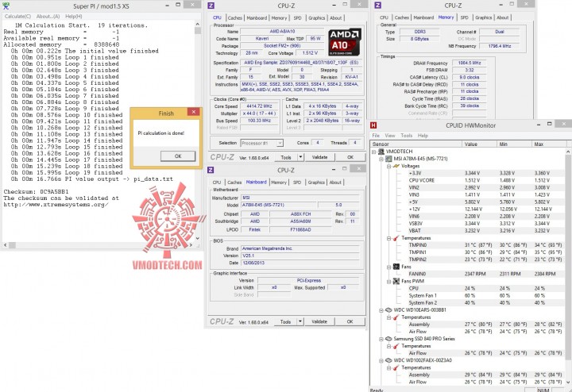
Task: Open Tools dropdown arrow in Mainboard window
Action: 300,321
